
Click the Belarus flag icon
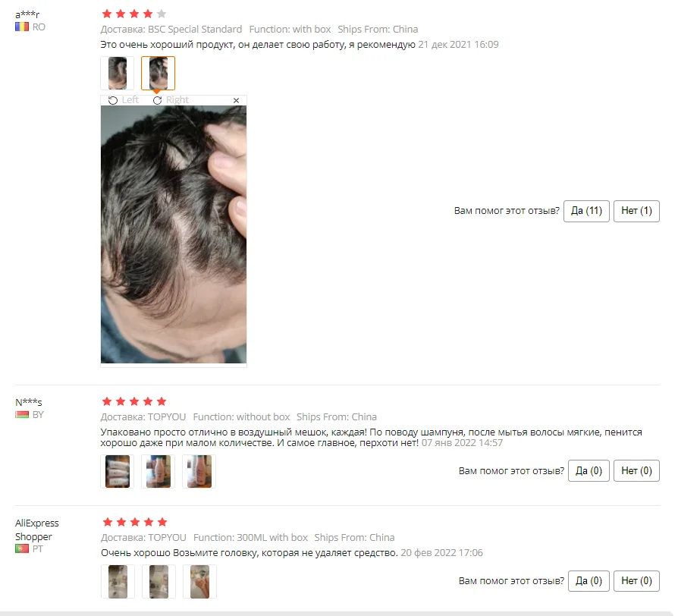(22, 414)
